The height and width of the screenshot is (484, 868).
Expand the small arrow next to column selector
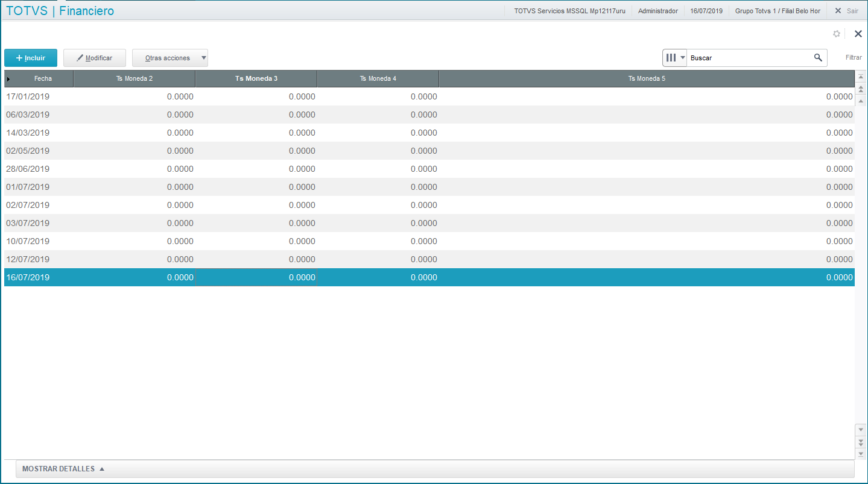(x=683, y=58)
